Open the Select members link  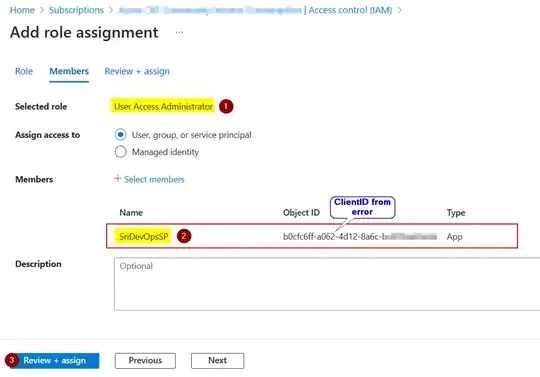(154, 179)
